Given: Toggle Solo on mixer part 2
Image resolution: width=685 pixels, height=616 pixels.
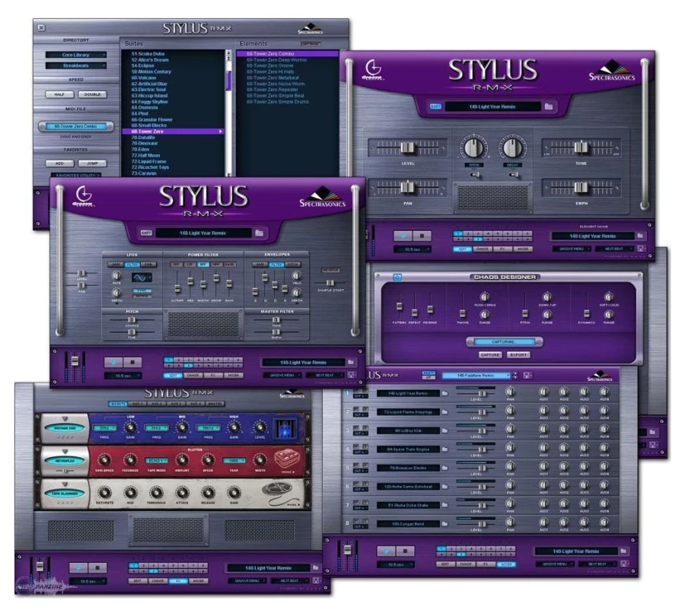Looking at the screenshot, I should pyautogui.click(x=365, y=409).
